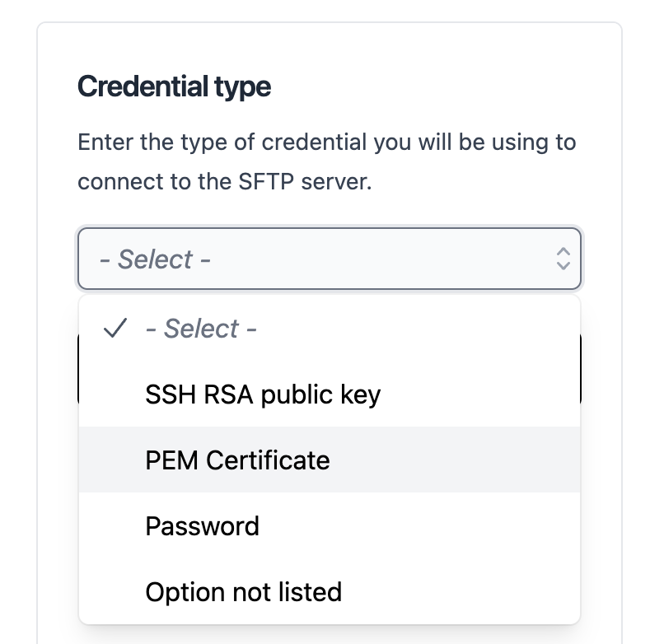
Task: Click the up-down chevron icon in the select box
Action: (563, 259)
